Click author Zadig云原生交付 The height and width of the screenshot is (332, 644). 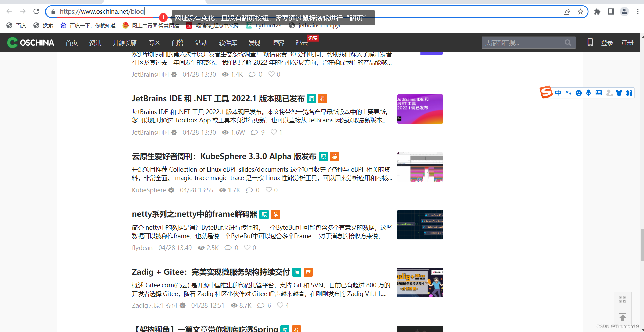(154, 305)
